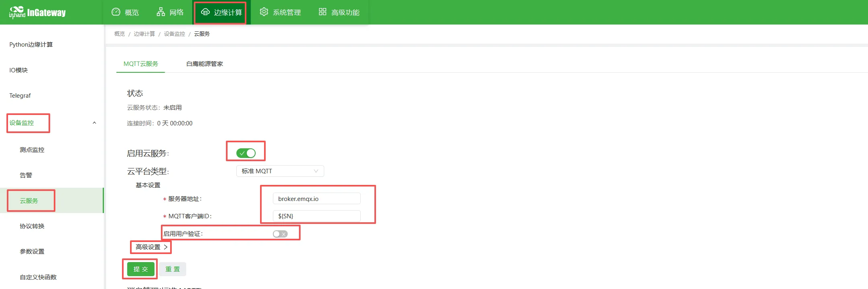Go to 概览 in the breadcrumb

(120, 34)
